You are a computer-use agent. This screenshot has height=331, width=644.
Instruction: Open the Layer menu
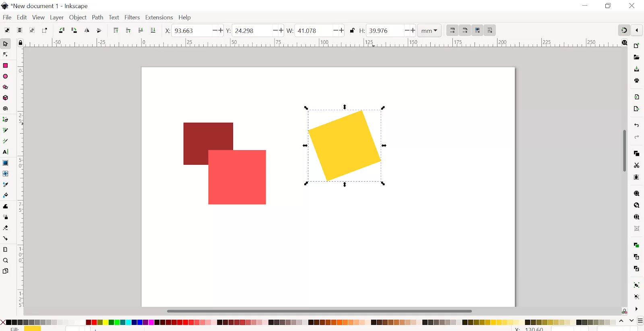[57, 18]
